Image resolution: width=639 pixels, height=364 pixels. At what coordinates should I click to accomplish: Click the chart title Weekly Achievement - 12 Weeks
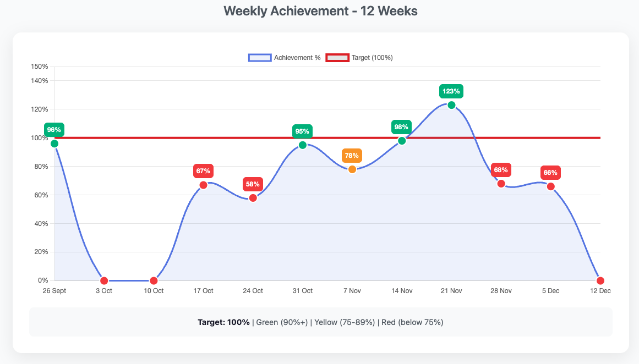(320, 10)
